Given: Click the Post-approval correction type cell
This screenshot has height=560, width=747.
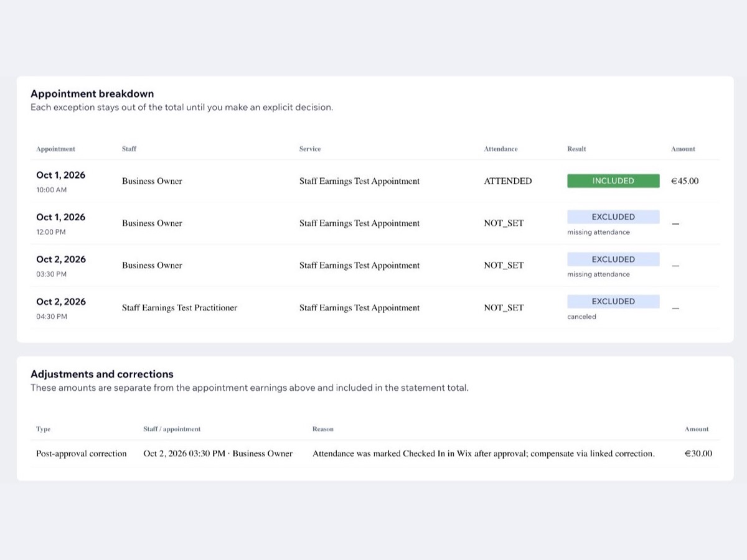Looking at the screenshot, I should (x=81, y=454).
